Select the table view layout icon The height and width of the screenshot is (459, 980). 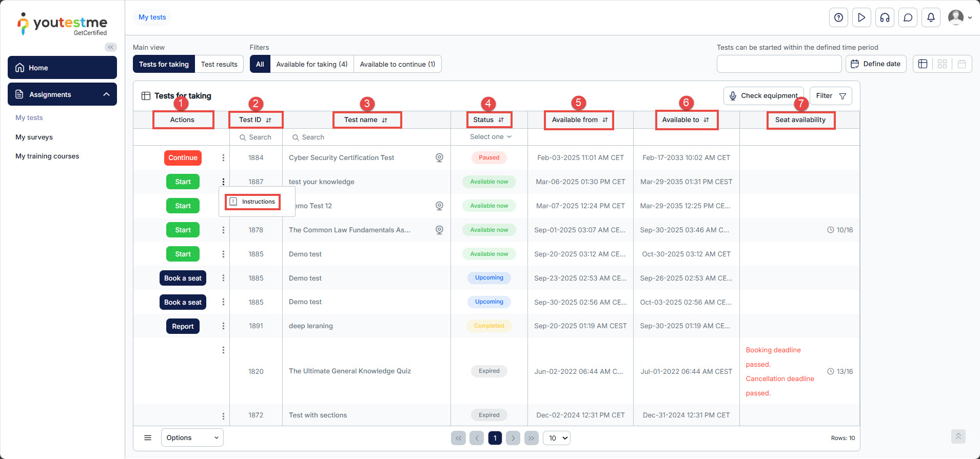(x=923, y=64)
